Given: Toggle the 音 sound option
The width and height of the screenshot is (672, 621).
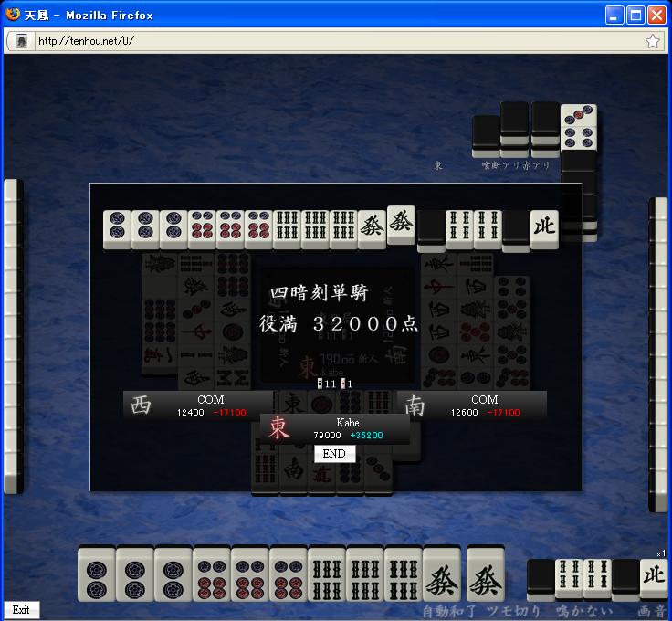Looking at the screenshot, I should [659, 611].
